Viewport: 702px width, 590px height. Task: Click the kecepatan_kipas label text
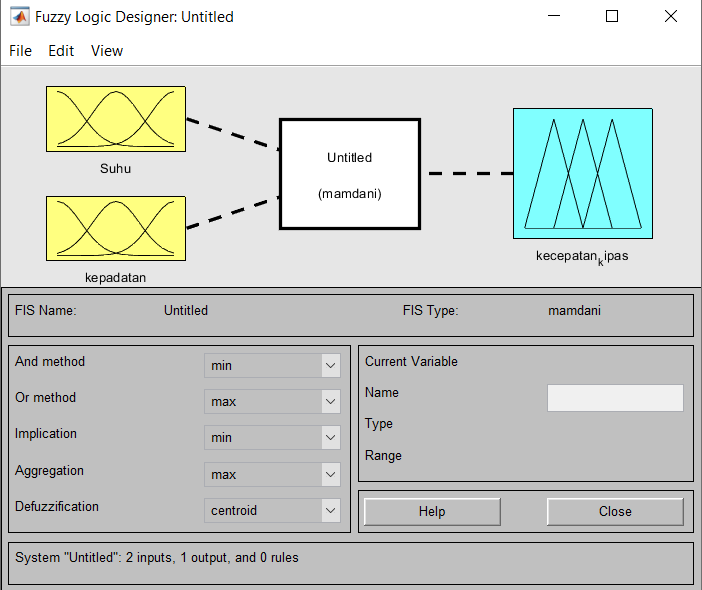[582, 257]
